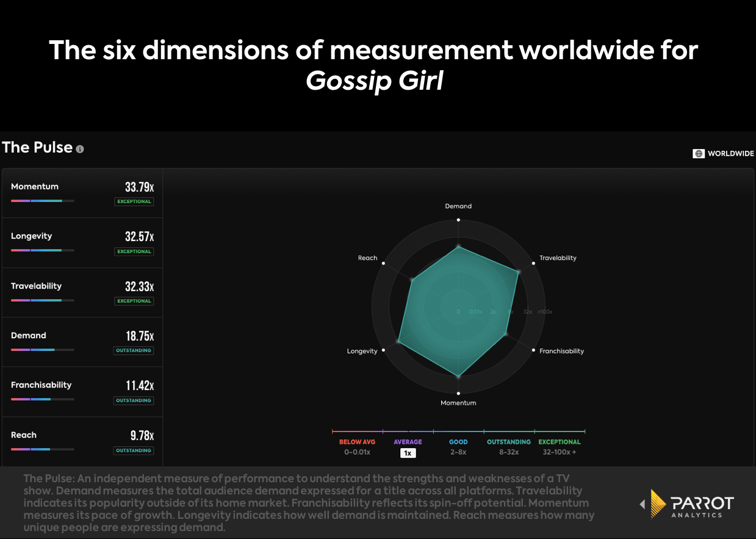
Task: Click the Gossip Girl title text
Action: pos(375,81)
